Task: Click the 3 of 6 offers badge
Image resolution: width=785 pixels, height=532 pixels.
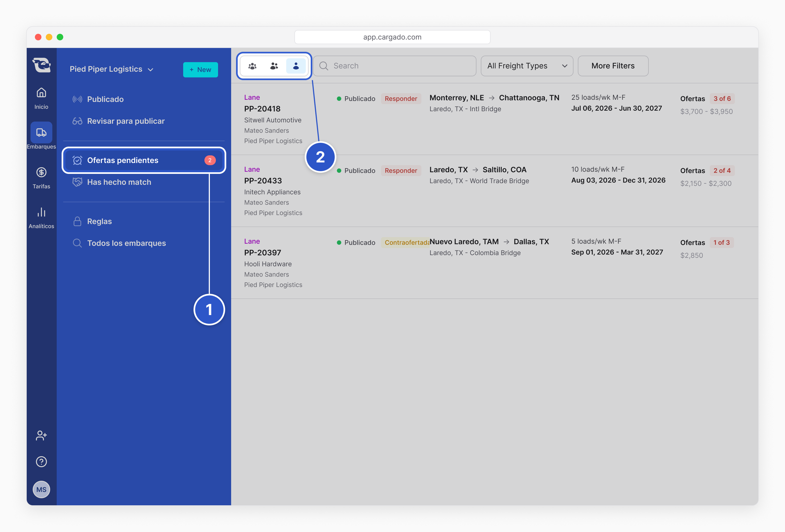Action: point(722,99)
